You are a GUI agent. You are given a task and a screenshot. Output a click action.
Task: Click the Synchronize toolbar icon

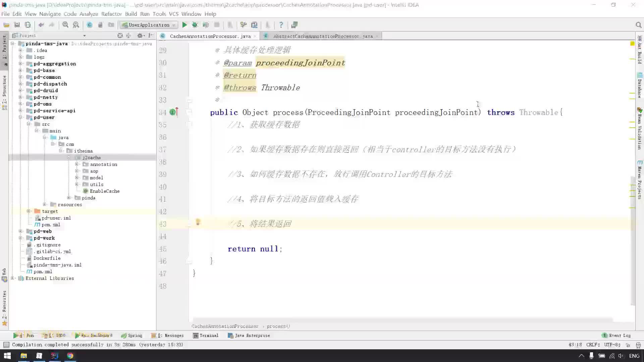(28, 25)
